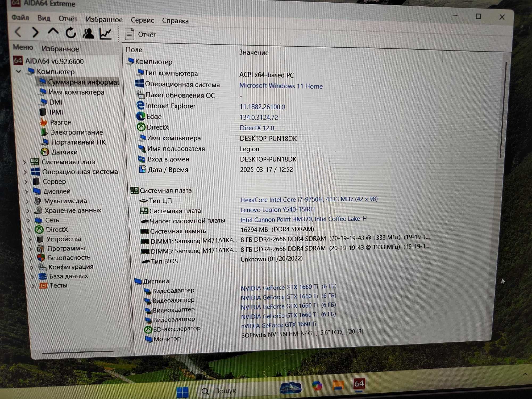Open the Избранное menu in menu bar
532x399 pixels.
tap(104, 19)
